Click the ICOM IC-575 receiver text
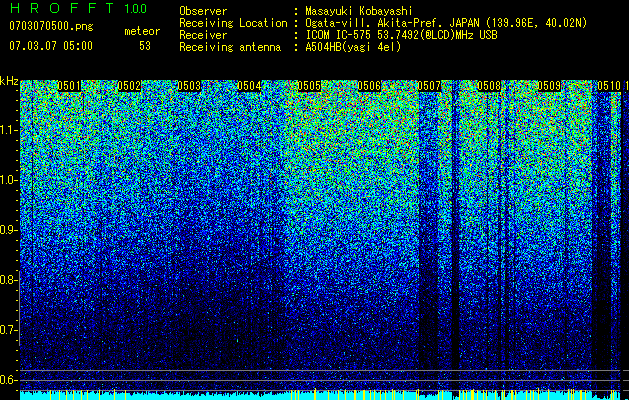 coord(402,35)
